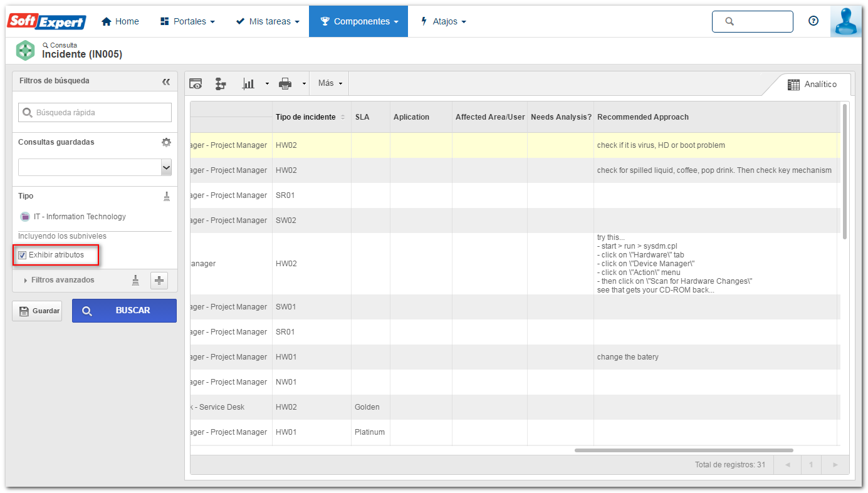Click the BUSCAR button
The width and height of the screenshot is (868, 493).
[x=124, y=311]
